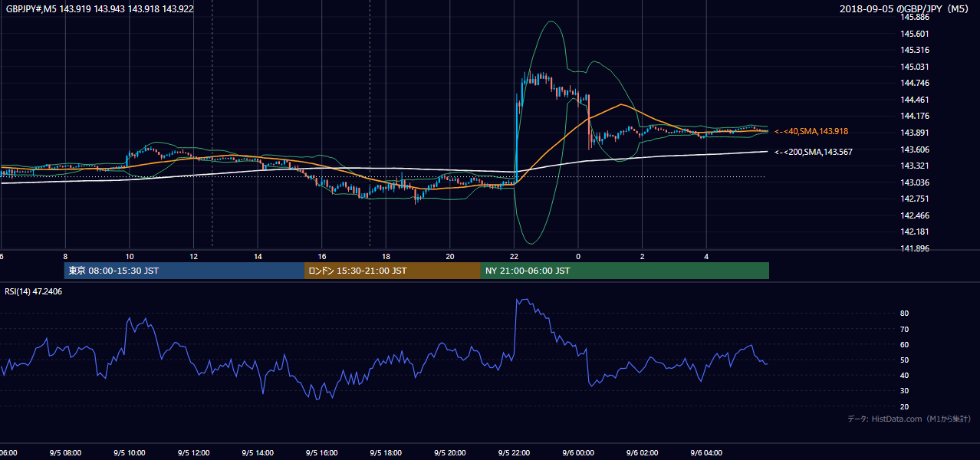980x460 pixels.
Task: Click the RSI scale value 70
Action: pos(905,329)
